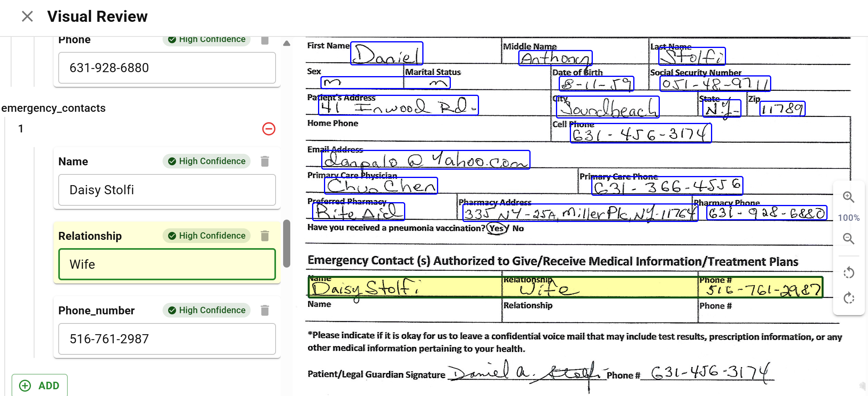This screenshot has width=868, height=396.
Task: Delete the Relationship field using its trash icon
Action: (264, 235)
